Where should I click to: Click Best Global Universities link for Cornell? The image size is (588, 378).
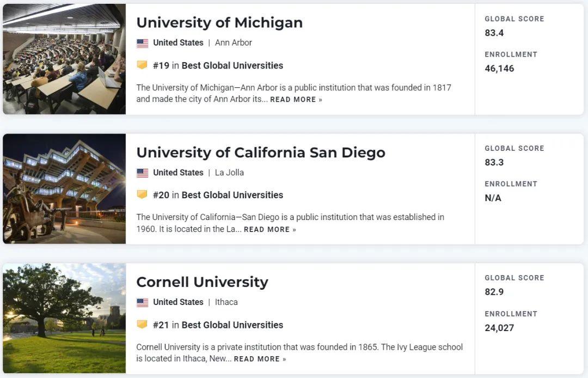click(x=232, y=325)
